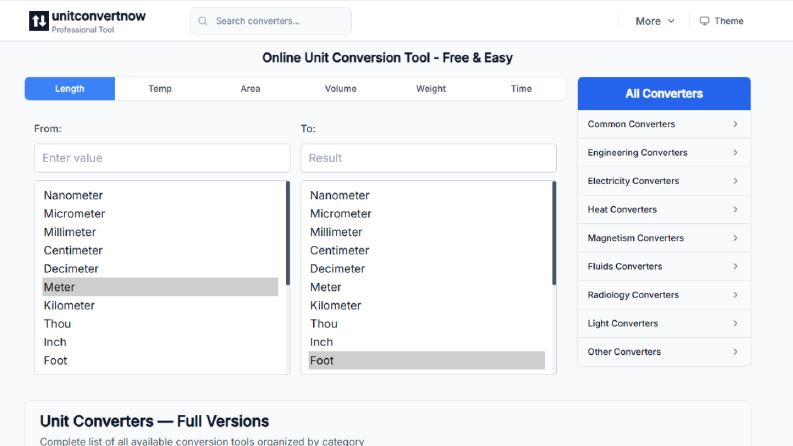Expand Heat Converters chevron arrow
Image resolution: width=793 pixels, height=446 pixels.
point(735,209)
